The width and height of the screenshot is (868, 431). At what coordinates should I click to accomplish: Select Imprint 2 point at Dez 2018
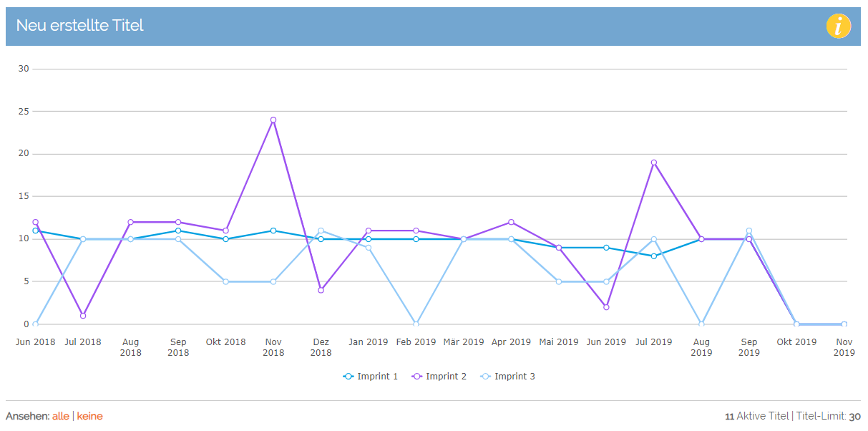(321, 290)
